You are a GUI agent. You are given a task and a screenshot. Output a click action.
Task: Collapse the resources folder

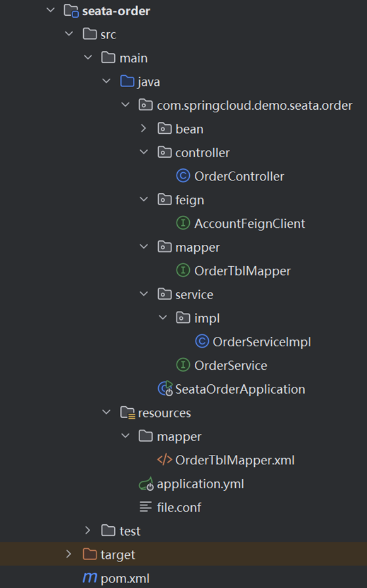106,412
